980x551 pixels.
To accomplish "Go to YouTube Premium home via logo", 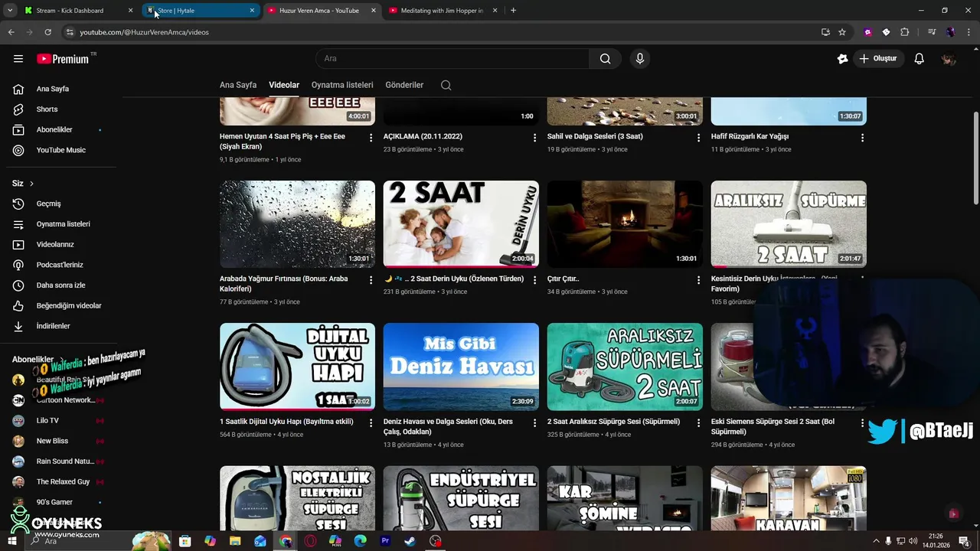I will pyautogui.click(x=63, y=59).
